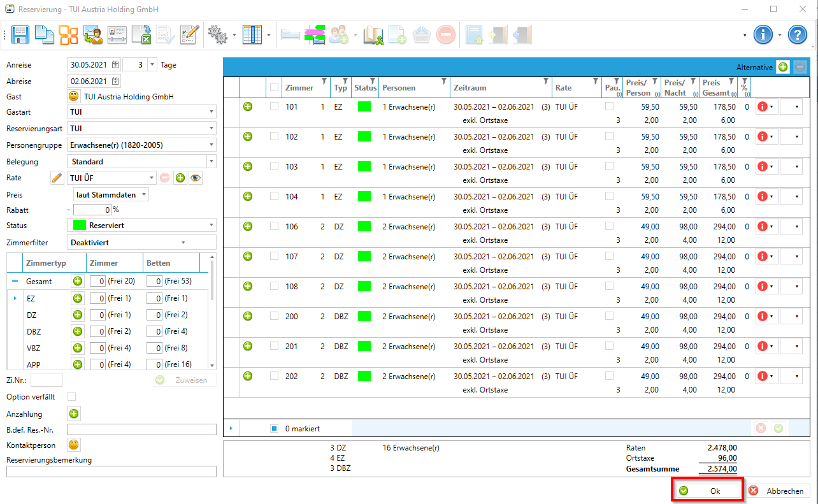Click the Preis Gesamt column header
This screenshot has height=504, width=818.
tap(718, 87)
